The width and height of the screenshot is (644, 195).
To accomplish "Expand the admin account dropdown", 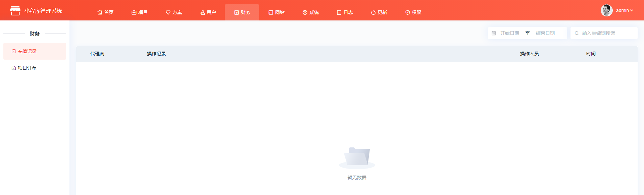I will click(617, 10).
